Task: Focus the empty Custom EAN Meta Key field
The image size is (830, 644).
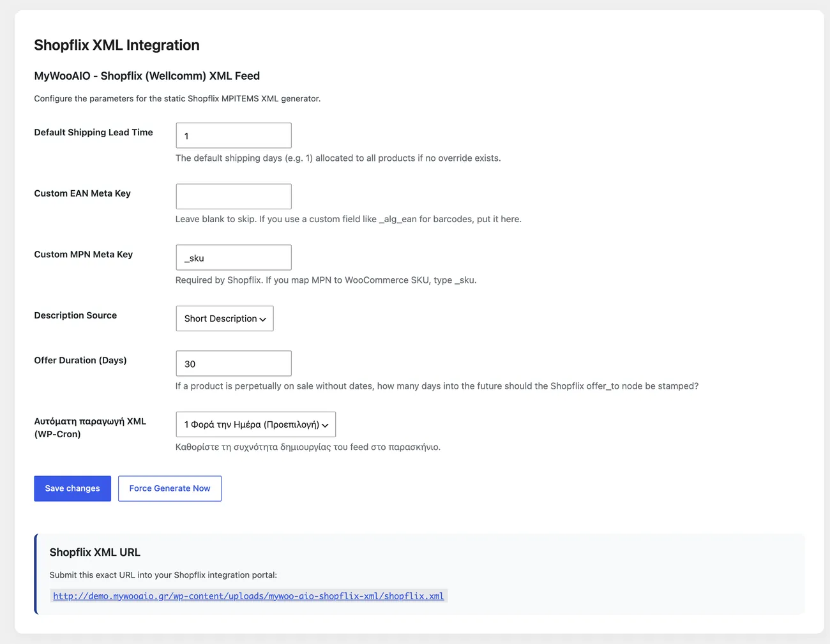Action: click(234, 197)
